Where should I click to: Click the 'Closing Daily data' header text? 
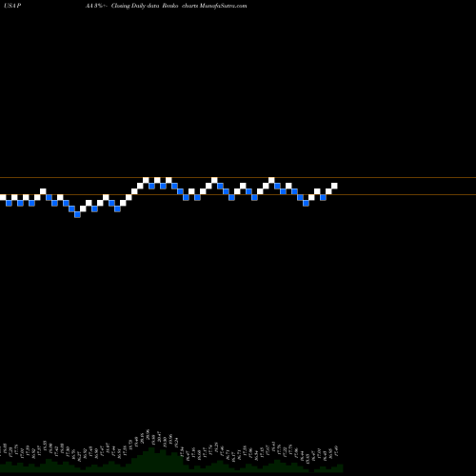pos(135,6)
